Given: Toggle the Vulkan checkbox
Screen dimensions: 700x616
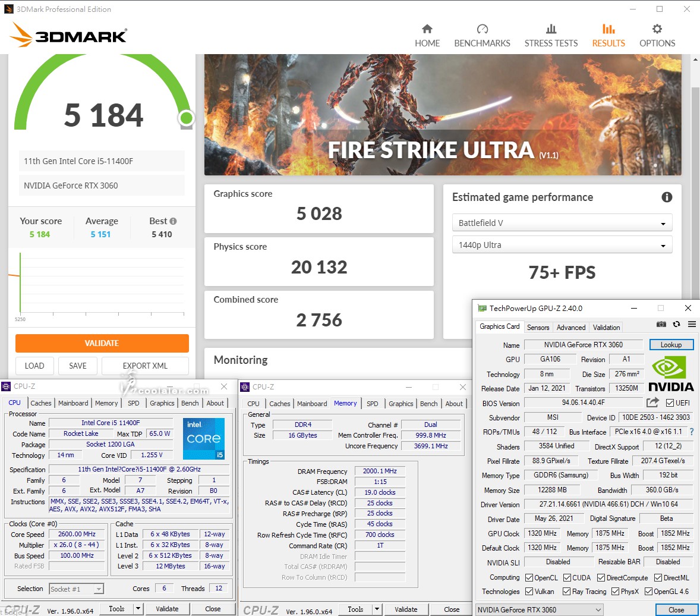Looking at the screenshot, I should point(529,592).
